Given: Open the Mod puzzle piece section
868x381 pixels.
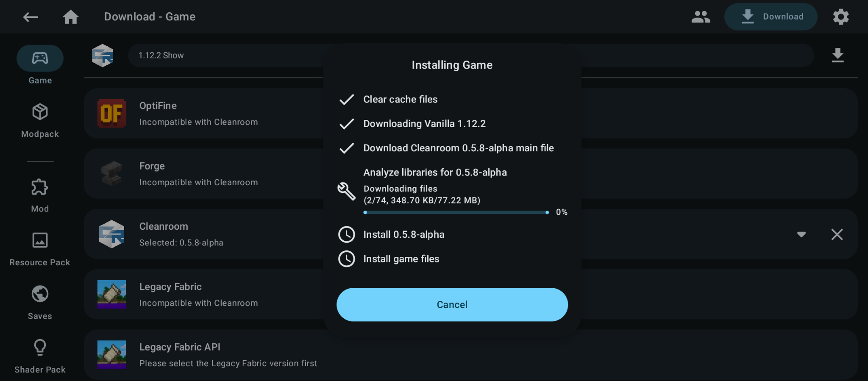Looking at the screenshot, I should point(40,195).
